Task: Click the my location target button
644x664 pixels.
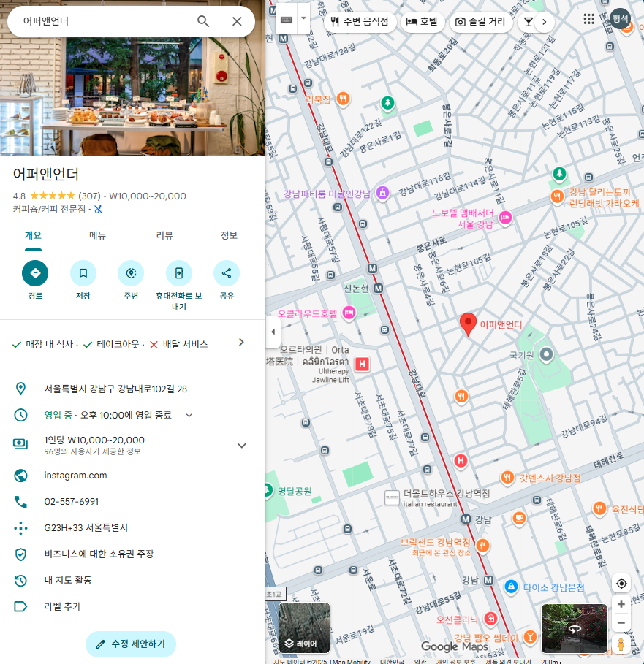Action: [621, 584]
